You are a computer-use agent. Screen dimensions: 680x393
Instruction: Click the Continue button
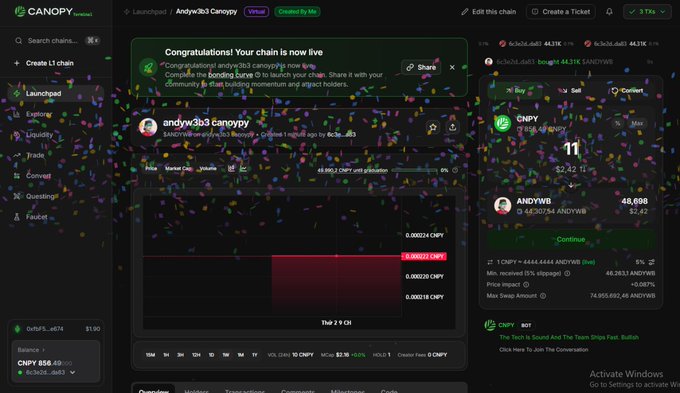(571, 239)
